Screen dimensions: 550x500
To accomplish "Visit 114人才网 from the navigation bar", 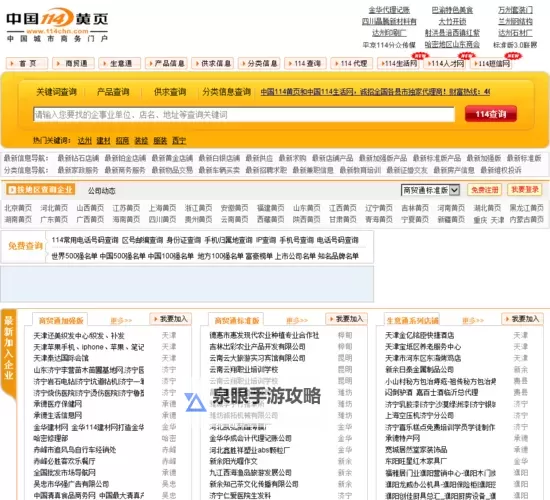I will pos(444,64).
